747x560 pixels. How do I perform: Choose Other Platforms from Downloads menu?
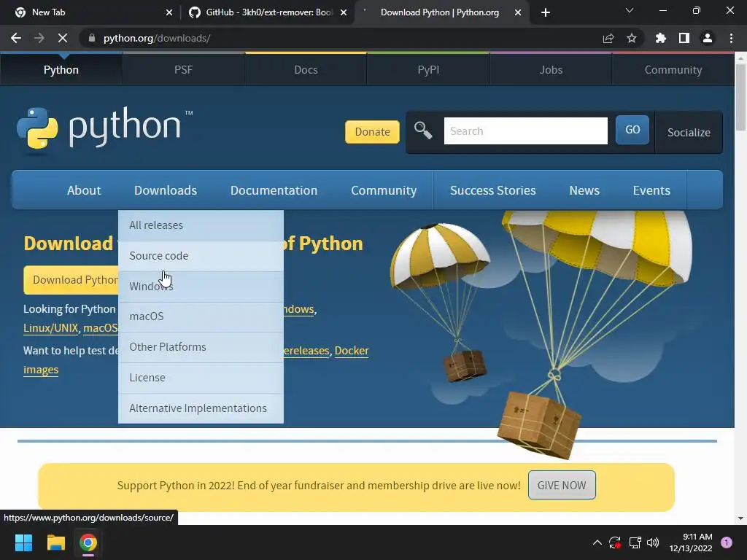tap(201, 347)
